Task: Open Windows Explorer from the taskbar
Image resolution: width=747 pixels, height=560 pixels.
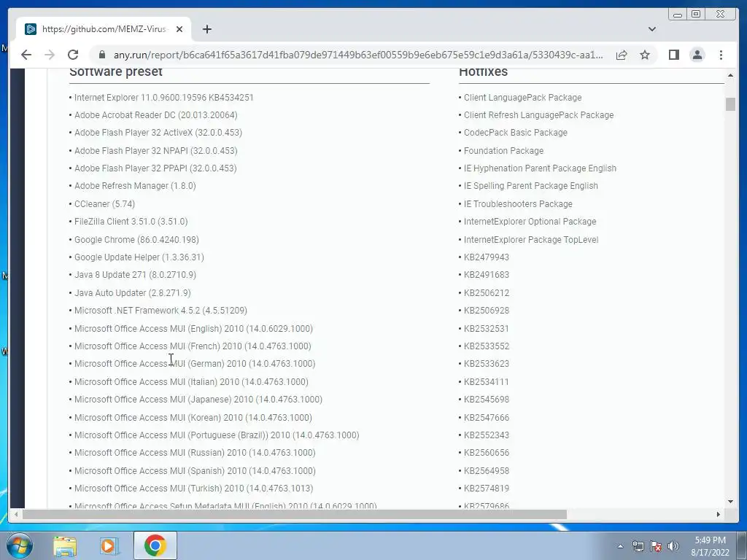Action: coord(65,545)
